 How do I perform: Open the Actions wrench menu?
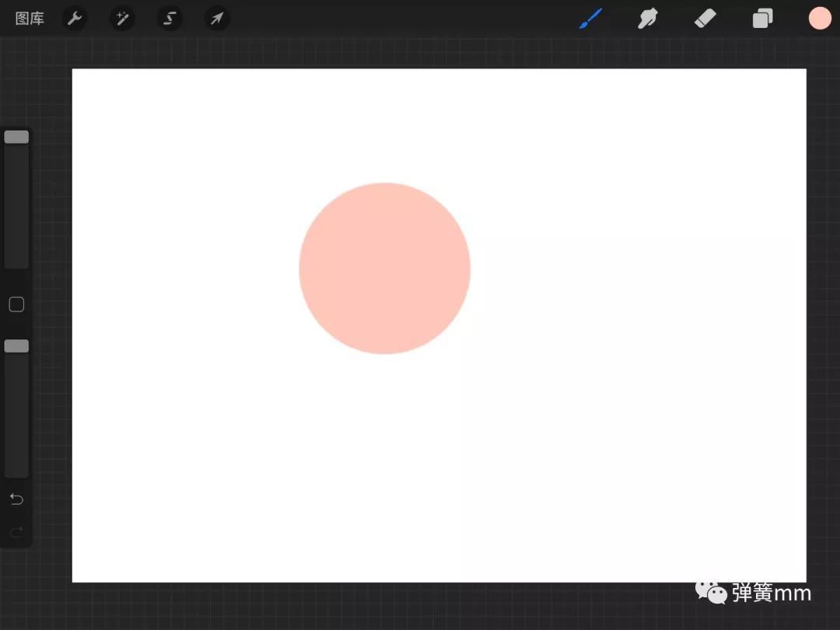[x=75, y=19]
